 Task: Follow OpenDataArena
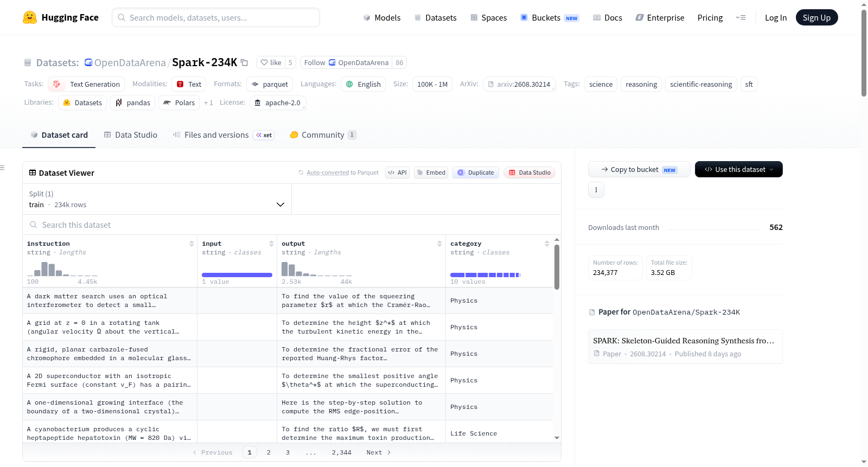pyautogui.click(x=347, y=62)
